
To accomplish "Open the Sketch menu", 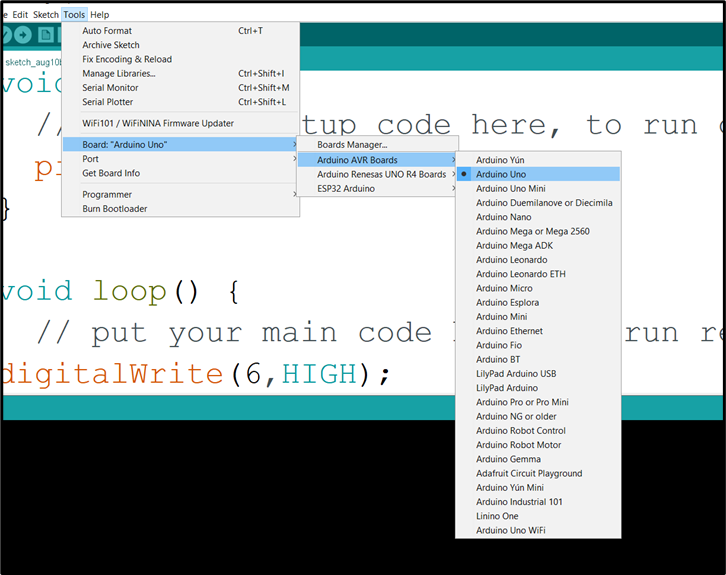I will point(45,15).
